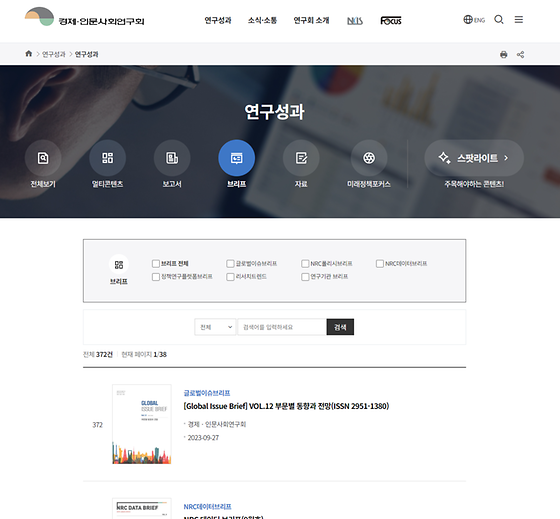Open the 글로벌이슈브리프 category link of item 372
The image size is (560, 519).
pos(207,393)
